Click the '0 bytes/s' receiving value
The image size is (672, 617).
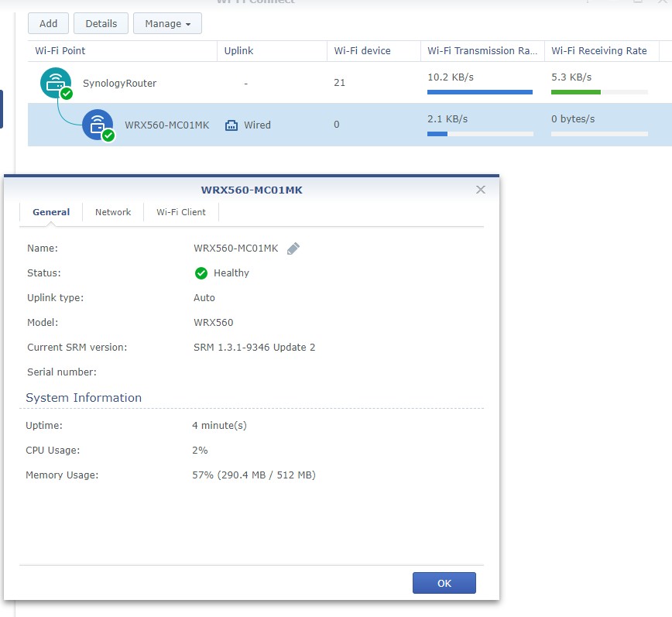pyautogui.click(x=573, y=119)
